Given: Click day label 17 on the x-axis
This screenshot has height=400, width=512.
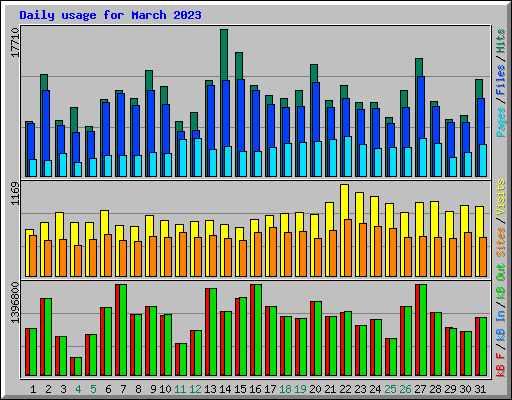Looking at the screenshot, I should pyautogui.click(x=270, y=389).
